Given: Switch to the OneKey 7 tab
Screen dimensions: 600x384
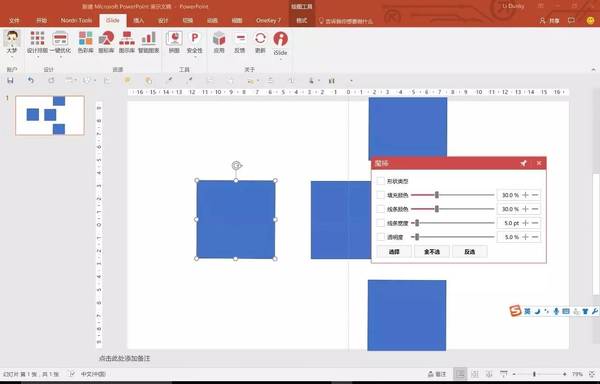Looking at the screenshot, I should point(268,20).
